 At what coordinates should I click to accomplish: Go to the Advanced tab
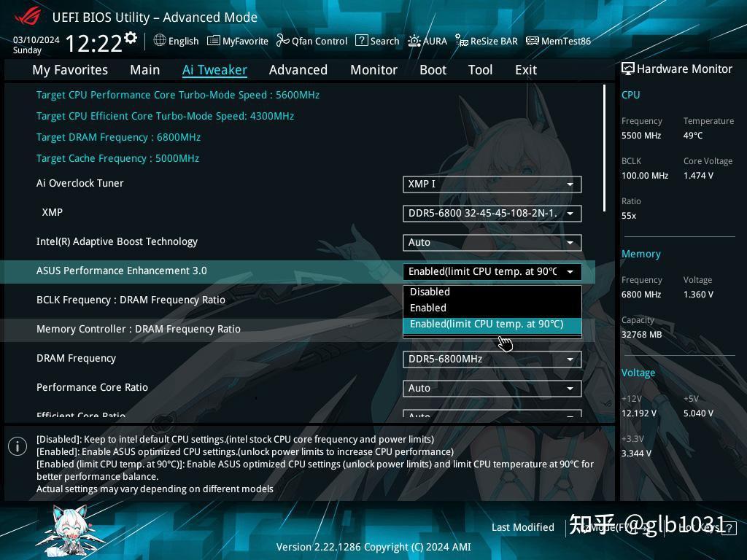click(x=298, y=70)
